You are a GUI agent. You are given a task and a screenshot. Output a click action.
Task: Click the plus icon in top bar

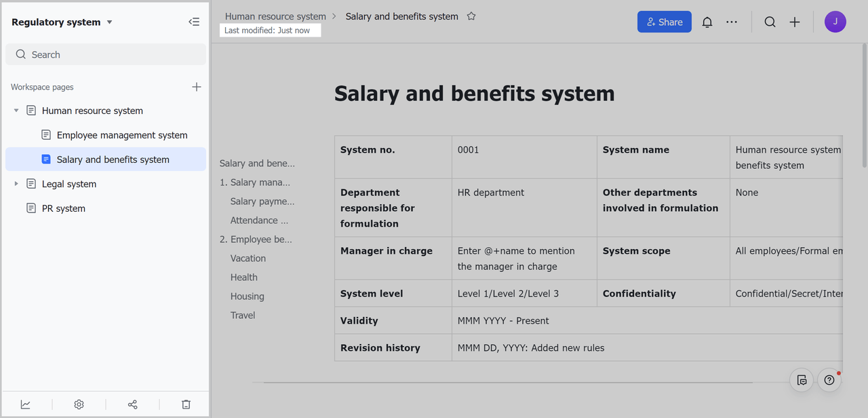[x=795, y=22]
